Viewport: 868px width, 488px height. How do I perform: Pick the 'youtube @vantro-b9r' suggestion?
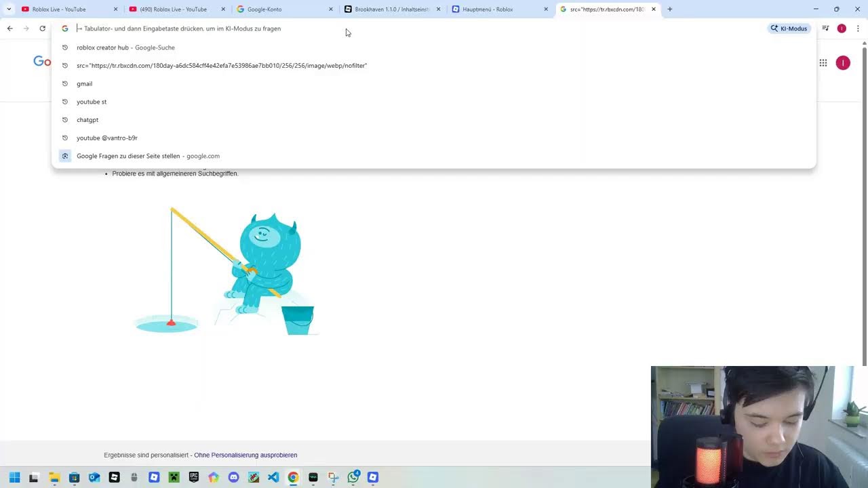(434, 138)
